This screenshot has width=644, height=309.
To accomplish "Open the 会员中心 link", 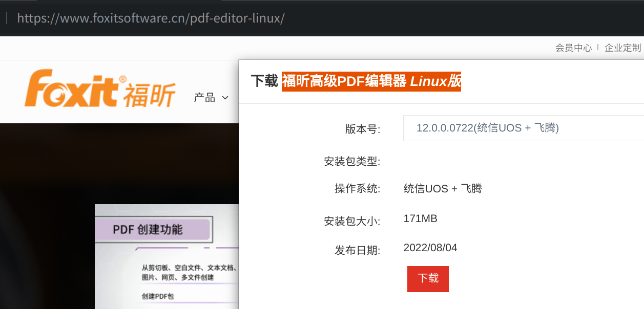I will click(573, 48).
